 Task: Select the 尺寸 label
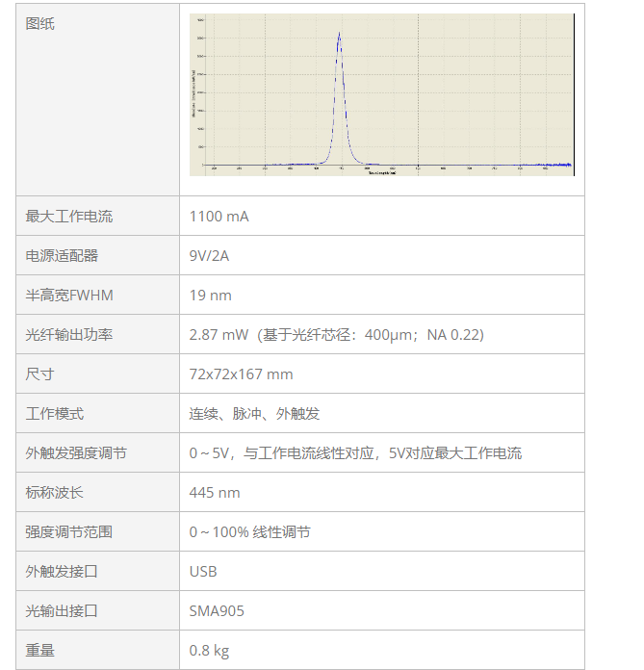point(39,374)
